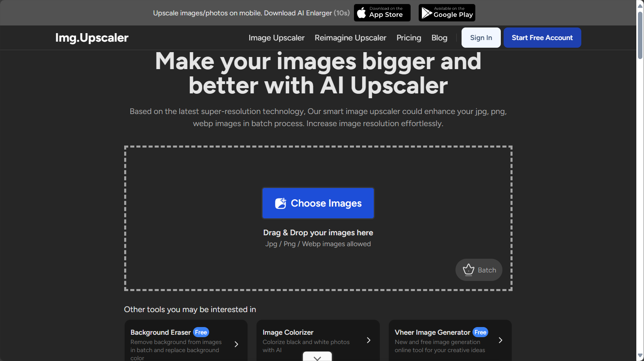Click 'Make your images bigger' main heading

(x=318, y=74)
